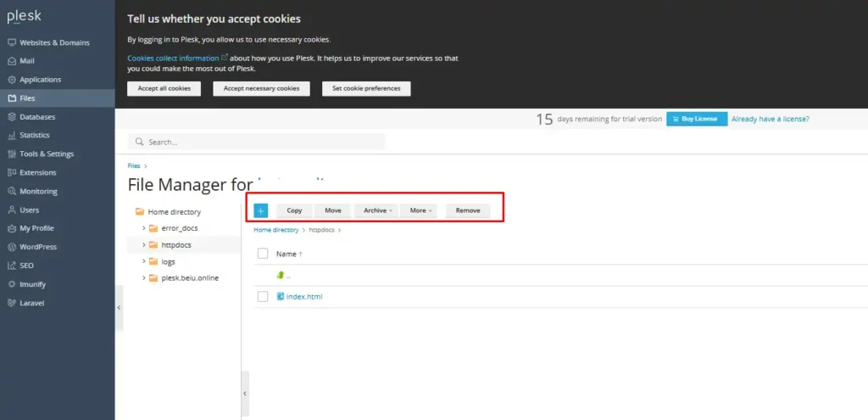Click the logs folder icon in tree
The image size is (868, 420).
click(x=153, y=261)
